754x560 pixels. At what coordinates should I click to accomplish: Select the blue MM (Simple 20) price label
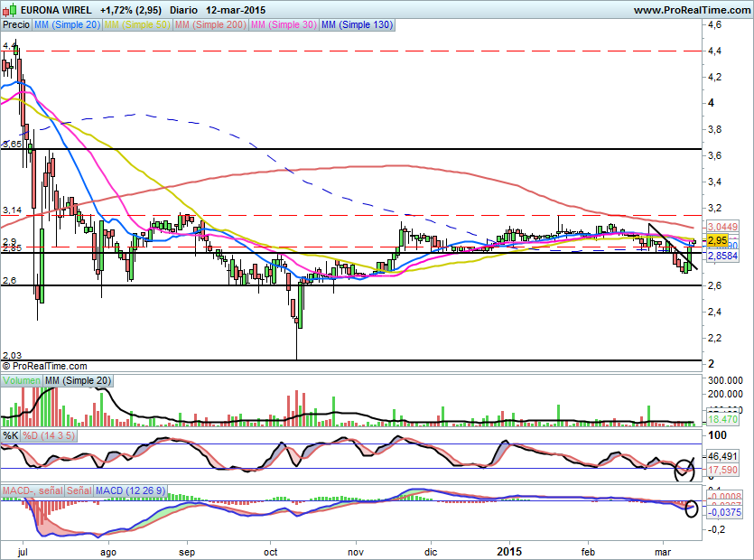[x=67, y=25]
